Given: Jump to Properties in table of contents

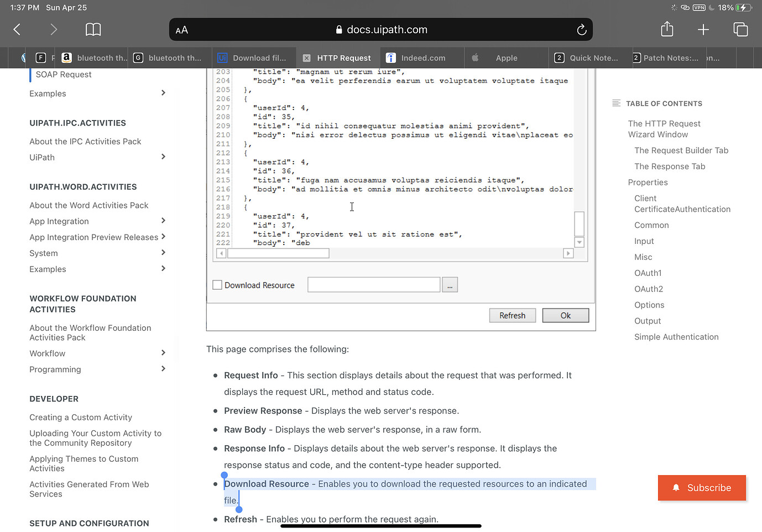Looking at the screenshot, I should (648, 182).
